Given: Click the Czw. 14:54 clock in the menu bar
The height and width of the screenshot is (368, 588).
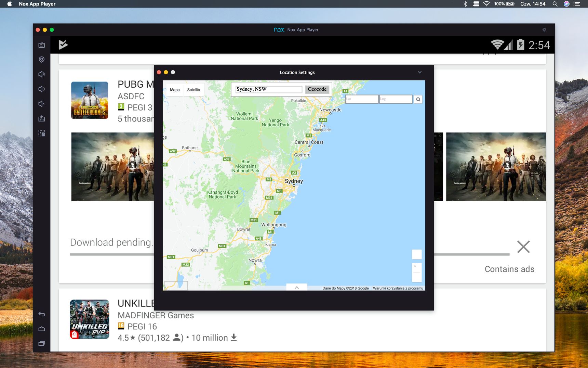Looking at the screenshot, I should coord(533,4).
